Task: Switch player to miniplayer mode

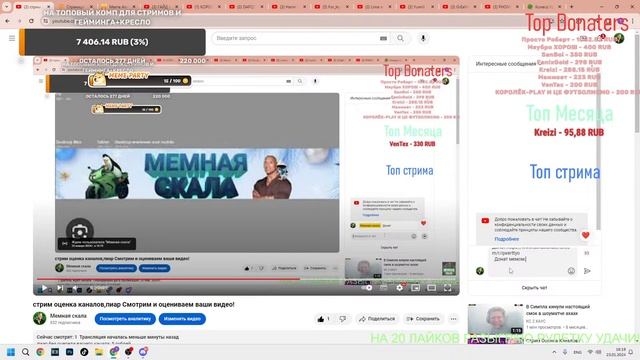Action: (x=416, y=288)
